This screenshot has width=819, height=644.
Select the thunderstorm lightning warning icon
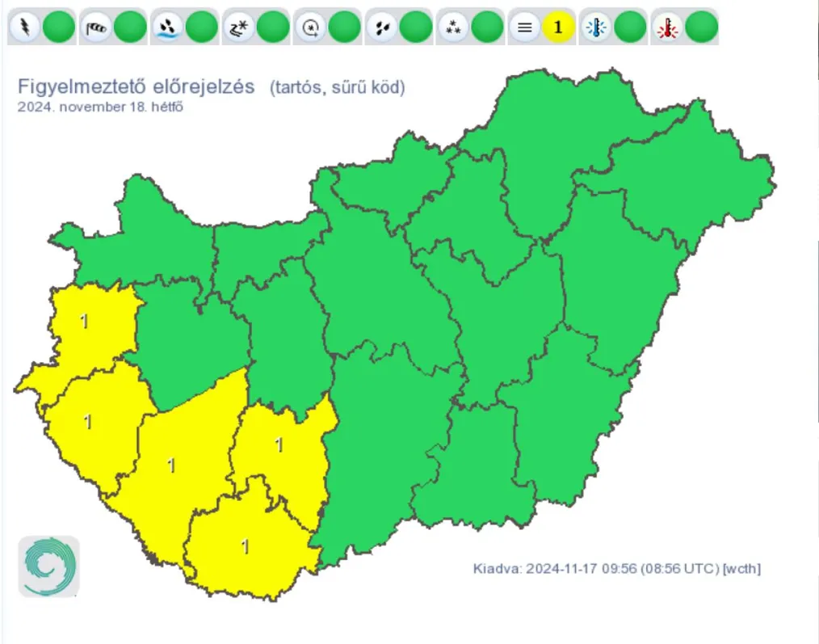23,28
